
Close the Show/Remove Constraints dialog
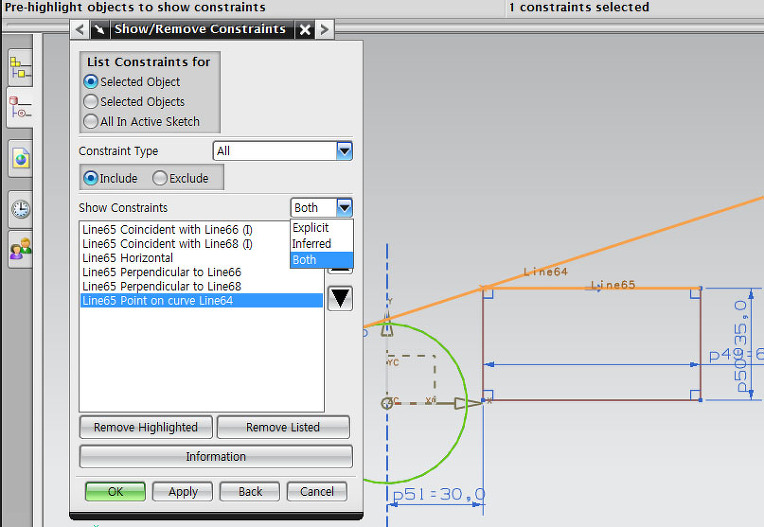tap(305, 29)
